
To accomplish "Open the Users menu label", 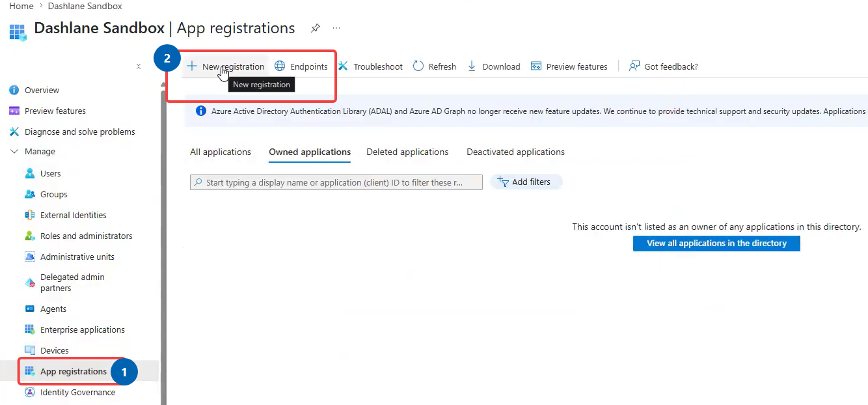I will 50,173.
